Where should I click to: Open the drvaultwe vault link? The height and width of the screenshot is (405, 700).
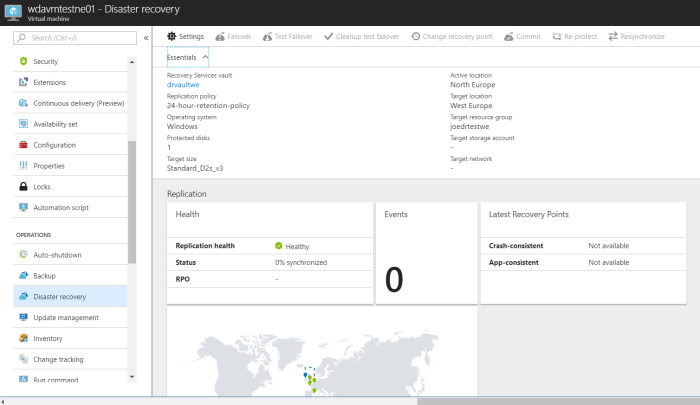pos(183,85)
